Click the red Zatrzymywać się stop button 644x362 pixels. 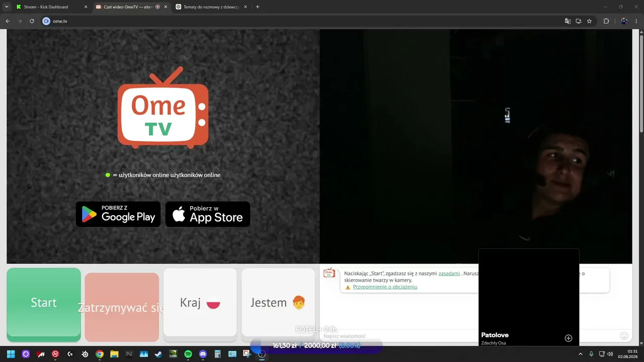(122, 307)
